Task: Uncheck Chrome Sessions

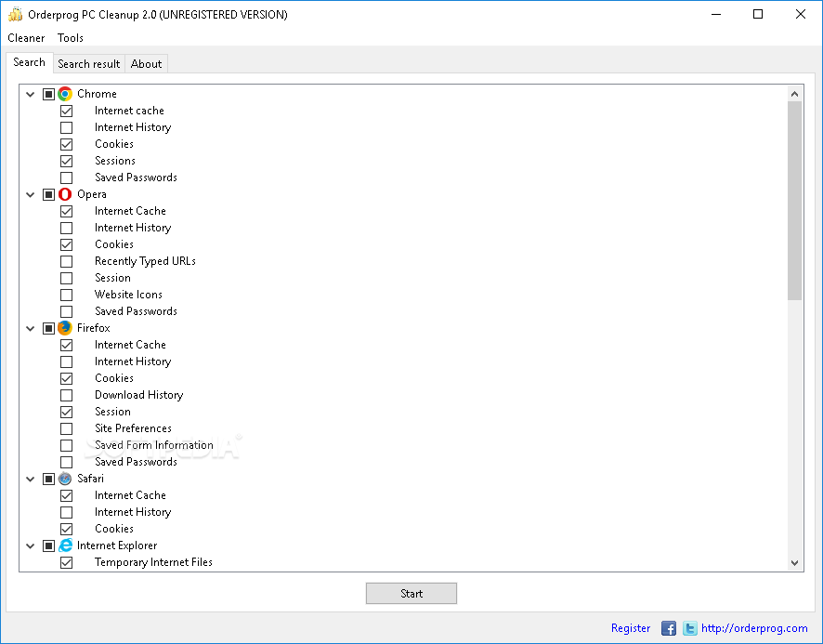Action: pyautogui.click(x=66, y=162)
